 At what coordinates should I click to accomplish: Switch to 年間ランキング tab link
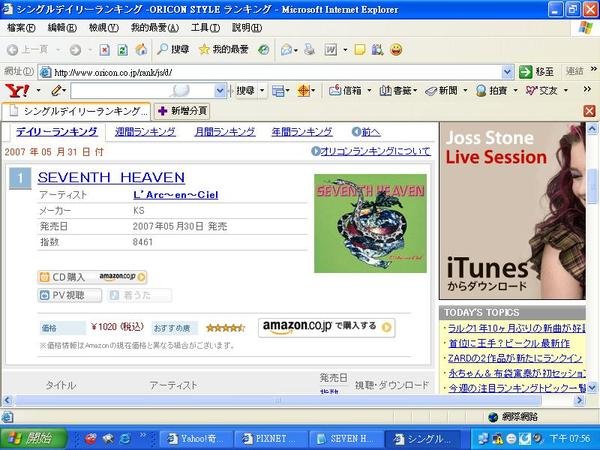click(x=302, y=132)
